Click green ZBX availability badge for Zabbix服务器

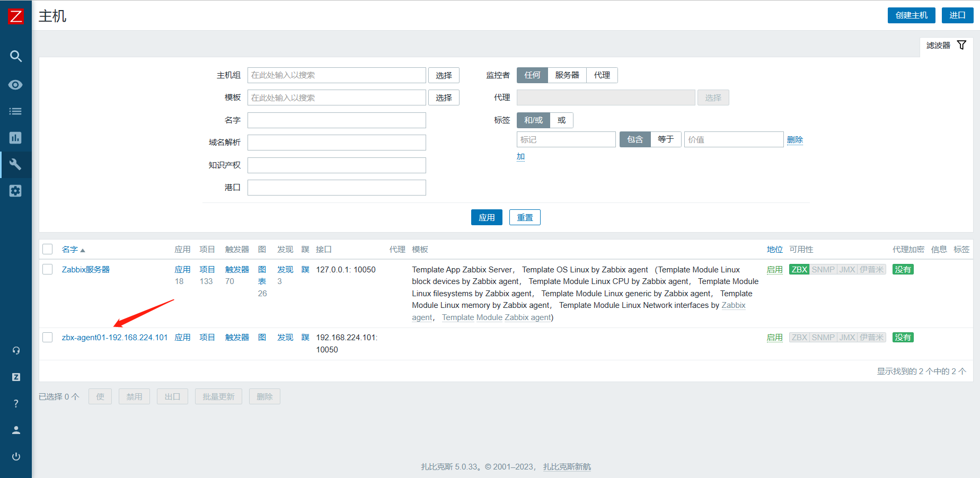point(799,270)
